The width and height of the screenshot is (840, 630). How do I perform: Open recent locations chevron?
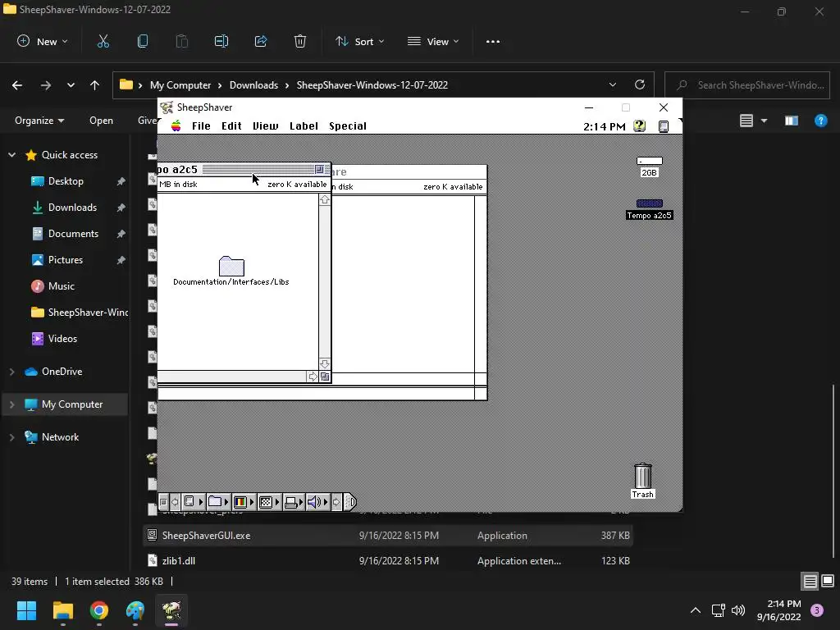click(x=71, y=85)
